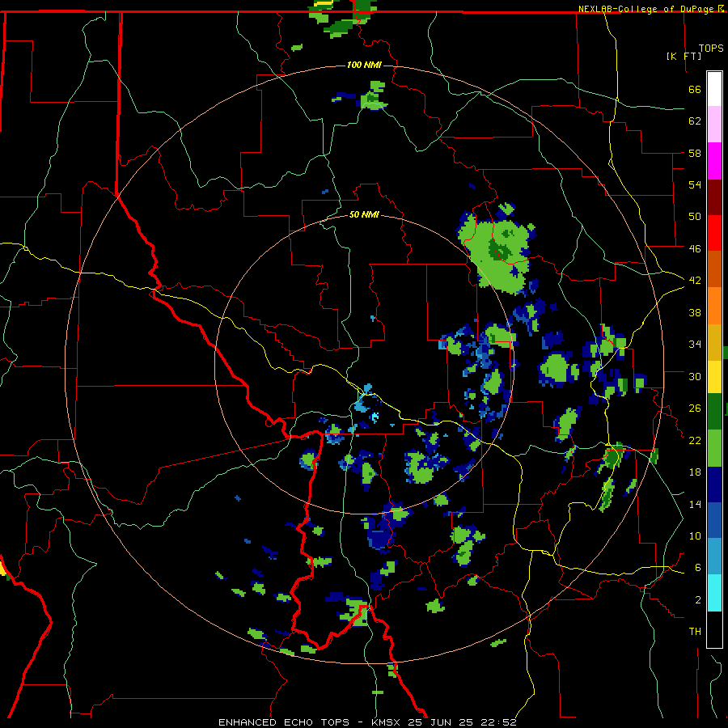Click the light pink legend swatch

pos(714,124)
